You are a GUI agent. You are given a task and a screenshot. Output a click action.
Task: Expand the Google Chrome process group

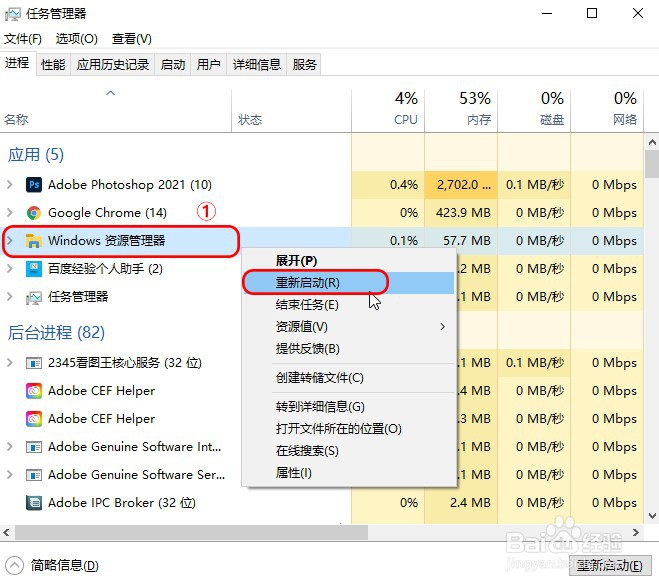[10, 213]
